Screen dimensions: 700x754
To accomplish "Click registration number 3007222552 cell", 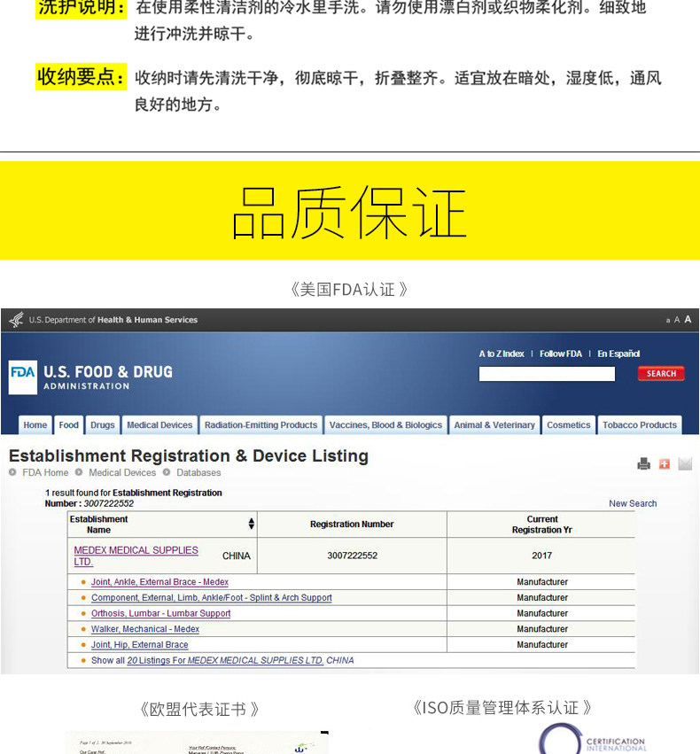I will point(352,556).
